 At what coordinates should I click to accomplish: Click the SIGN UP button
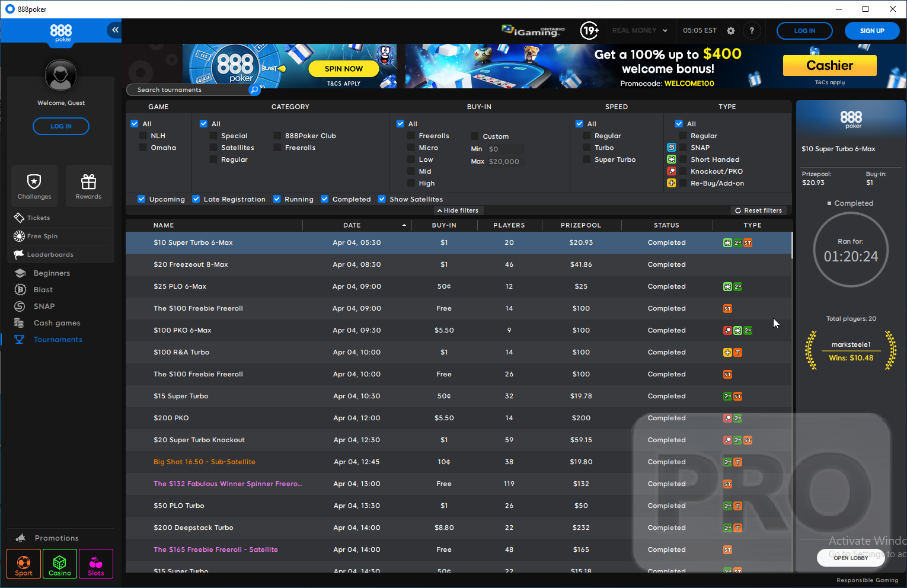(x=872, y=31)
